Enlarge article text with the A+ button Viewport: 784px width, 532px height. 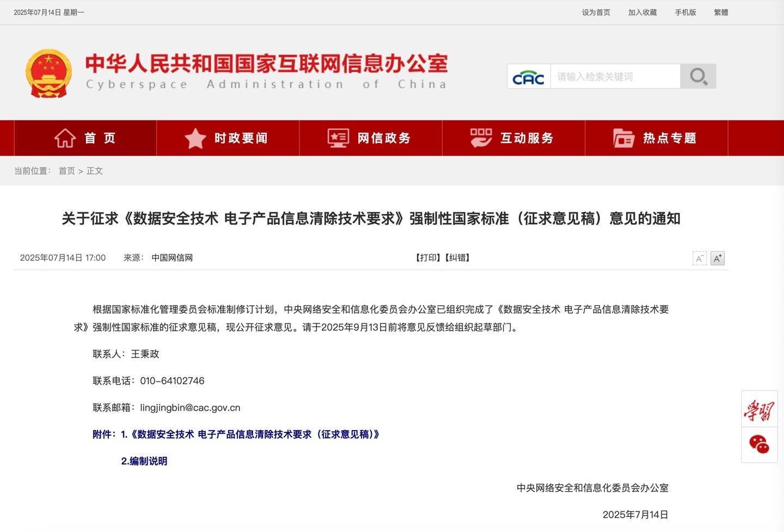pos(717,258)
